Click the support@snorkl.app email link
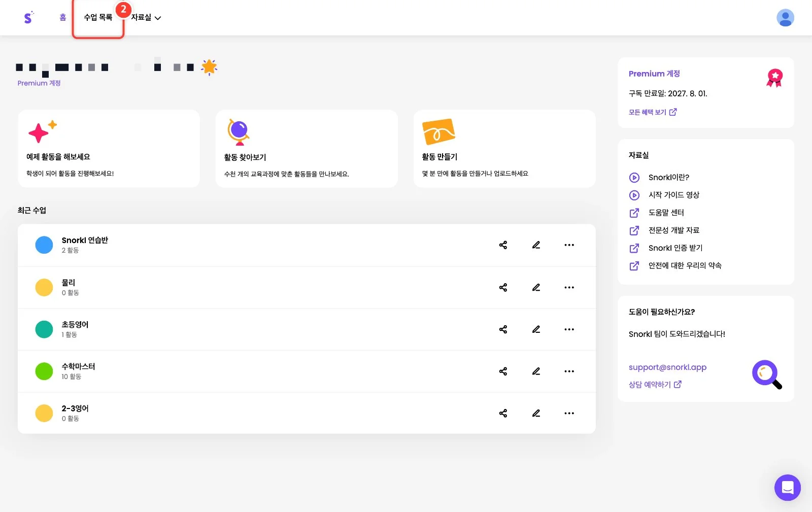Screen dimensions: 812x512 tap(667, 367)
